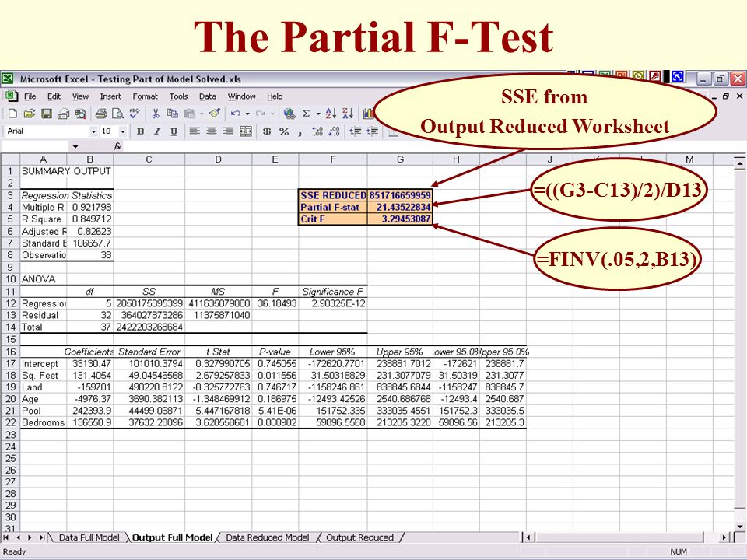Click the Permission/E-mail envelope icon
This screenshot has height=560, width=747.
pyautogui.click(x=63, y=114)
